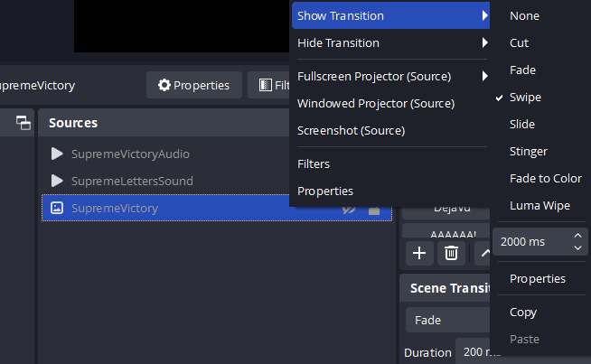Toggle the checked Swipe transition
Image resolution: width=591 pixels, height=364 pixels.
(540, 98)
